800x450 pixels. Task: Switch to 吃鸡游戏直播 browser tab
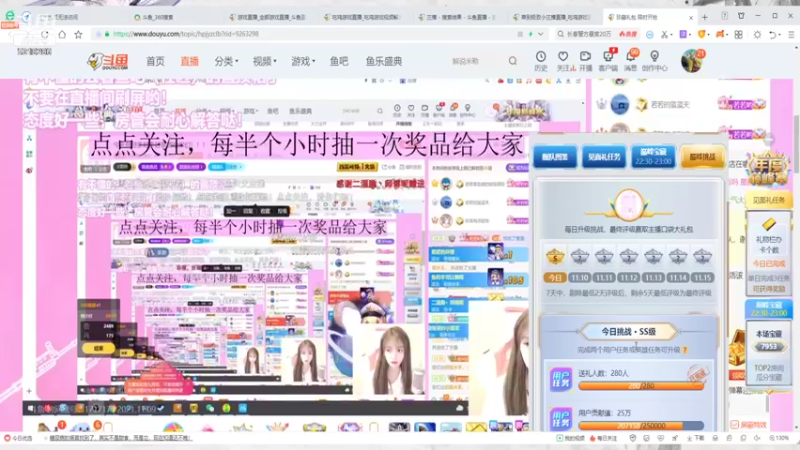click(365, 17)
